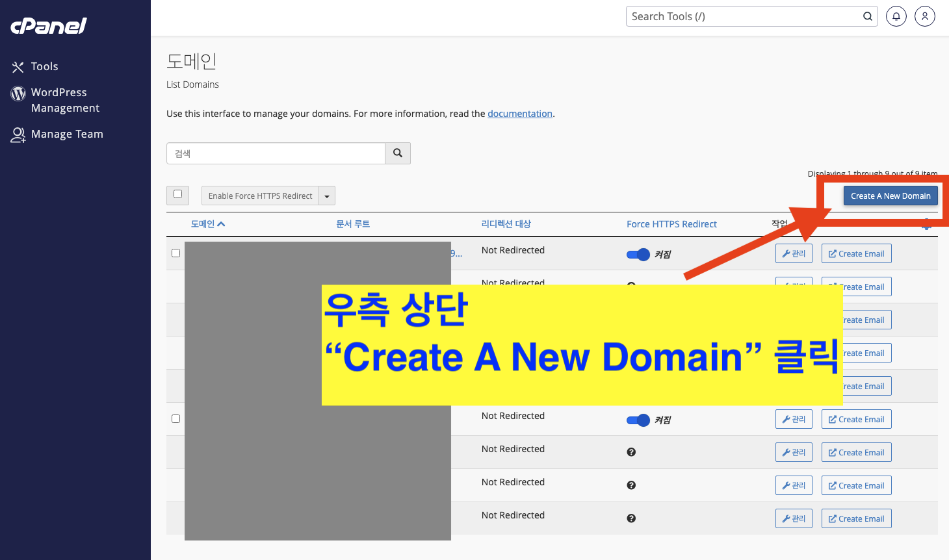Sort by the 리디렉션 대상 column
The width and height of the screenshot is (949, 560).
(x=506, y=224)
